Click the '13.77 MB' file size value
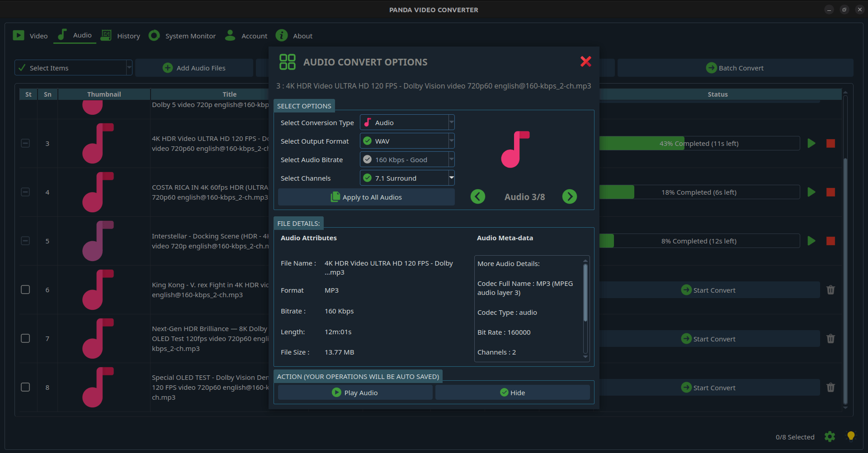The image size is (868, 453). tap(339, 352)
